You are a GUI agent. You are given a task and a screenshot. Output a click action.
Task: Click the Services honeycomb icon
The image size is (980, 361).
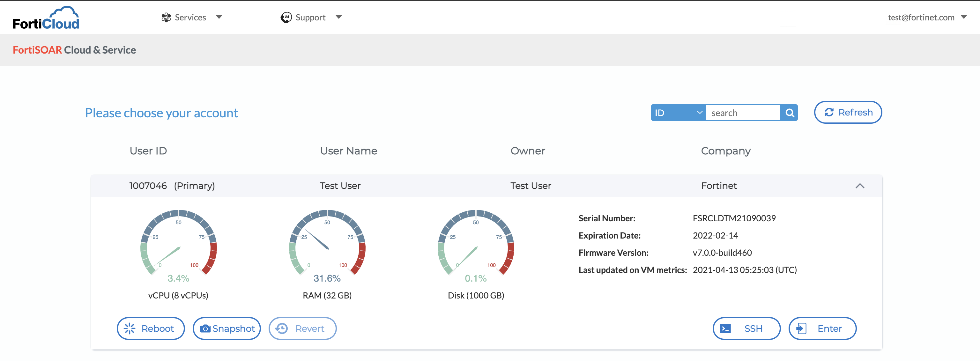tap(166, 17)
